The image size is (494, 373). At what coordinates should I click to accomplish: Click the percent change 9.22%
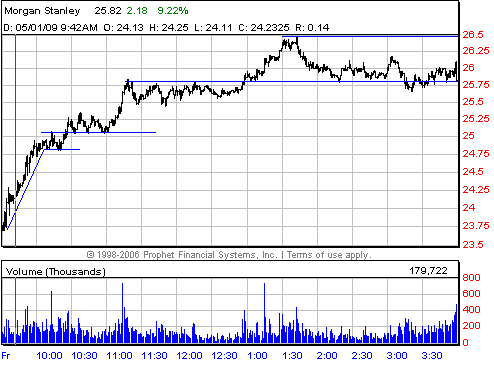pos(173,11)
